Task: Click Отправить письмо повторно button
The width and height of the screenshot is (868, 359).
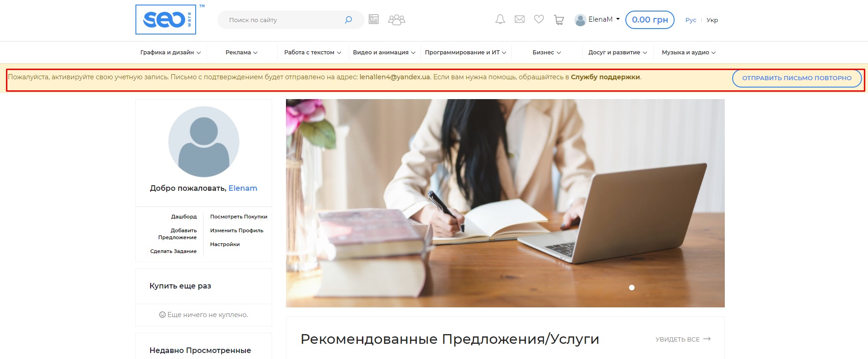Action: (x=797, y=78)
